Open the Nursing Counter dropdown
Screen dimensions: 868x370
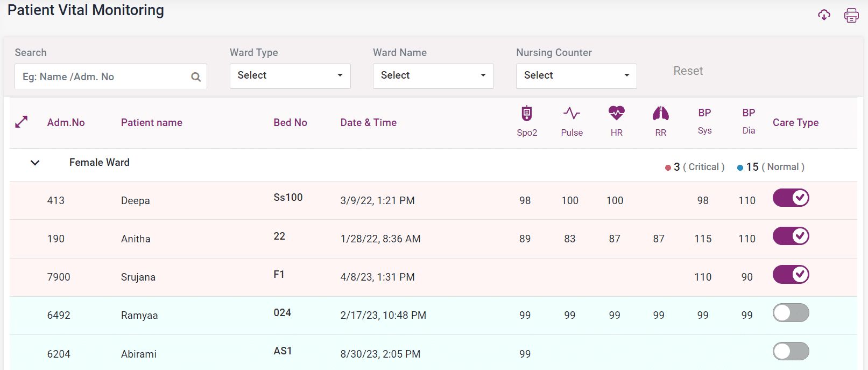[x=576, y=76]
